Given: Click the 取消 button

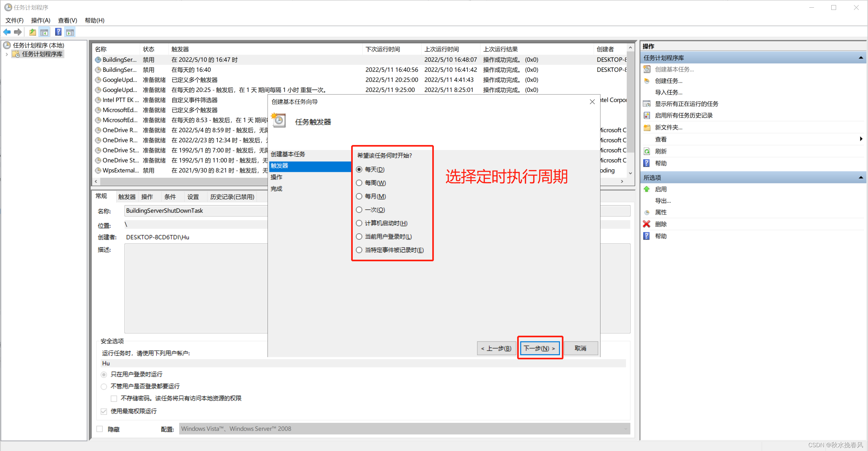Looking at the screenshot, I should tap(581, 348).
